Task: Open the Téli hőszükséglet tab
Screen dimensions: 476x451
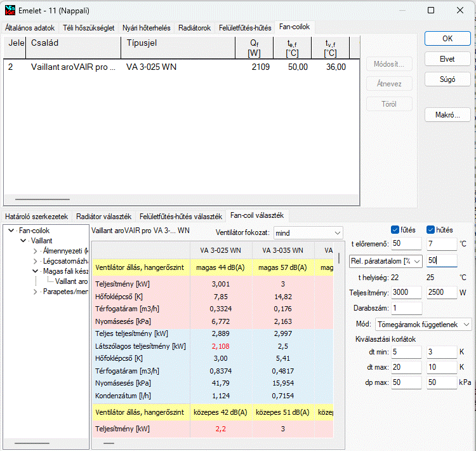Action: 89,28
